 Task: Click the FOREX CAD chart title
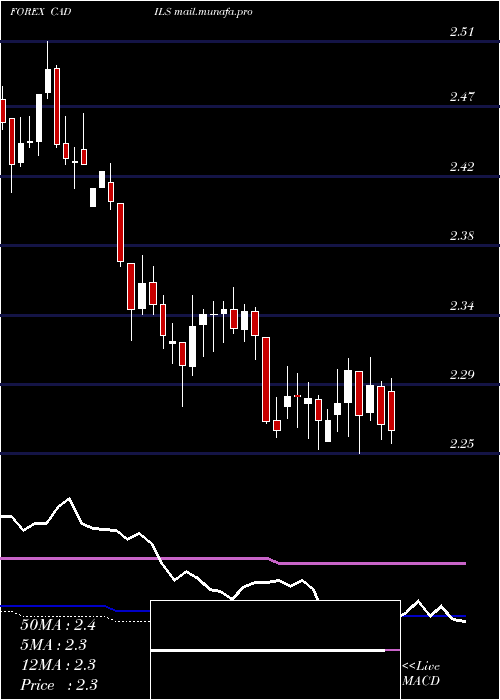pos(40,12)
